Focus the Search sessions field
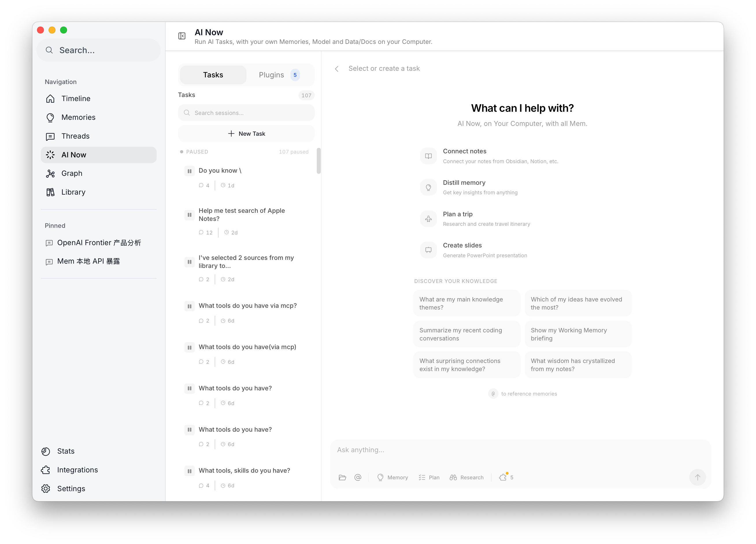 tap(247, 113)
